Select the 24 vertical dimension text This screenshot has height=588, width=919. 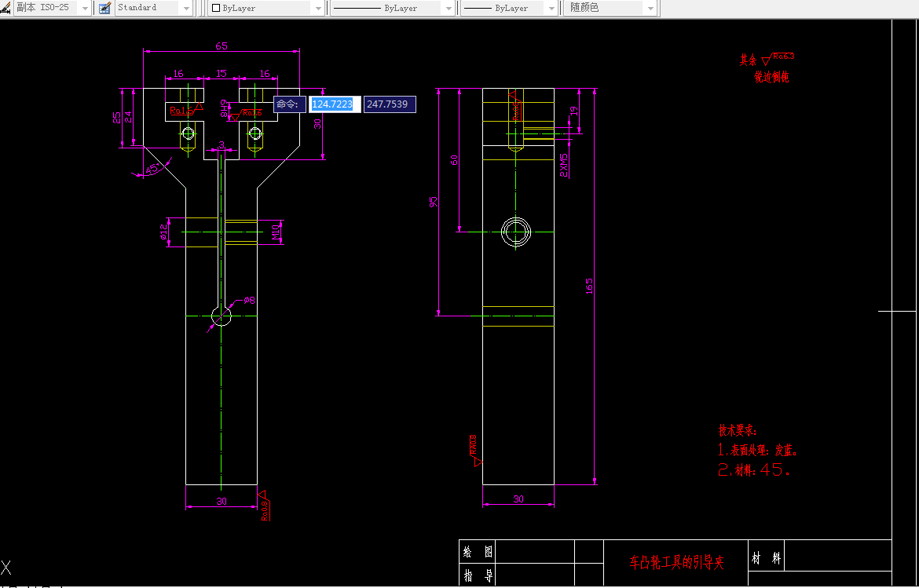[x=128, y=117]
